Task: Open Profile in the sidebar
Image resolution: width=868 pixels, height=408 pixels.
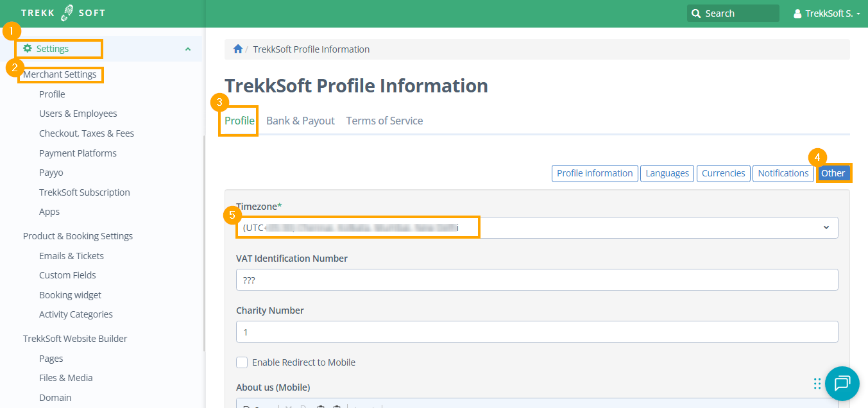Action: pos(52,94)
